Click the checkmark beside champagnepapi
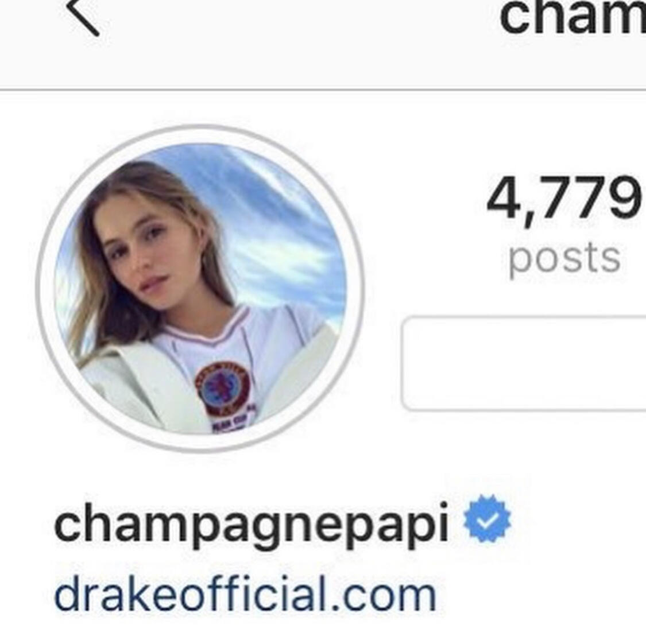Image resolution: width=646 pixels, height=644 pixels. click(487, 518)
